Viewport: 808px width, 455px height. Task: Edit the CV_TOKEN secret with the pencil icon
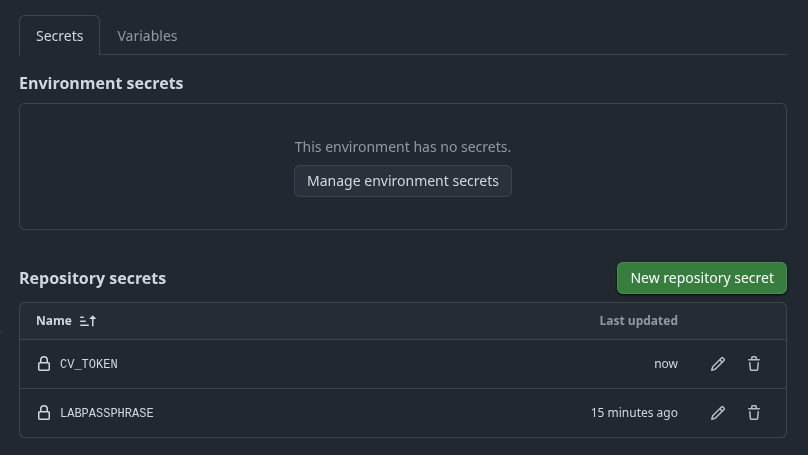(x=717, y=364)
